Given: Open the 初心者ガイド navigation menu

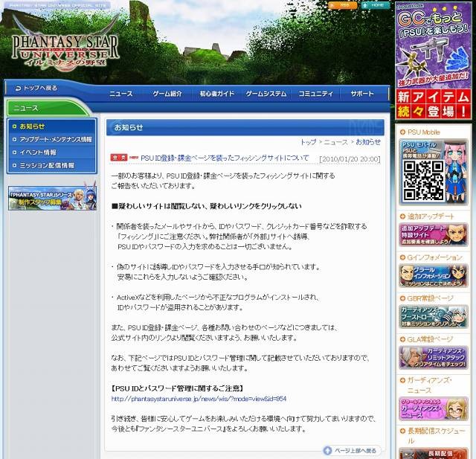Looking at the screenshot, I should click(216, 94).
